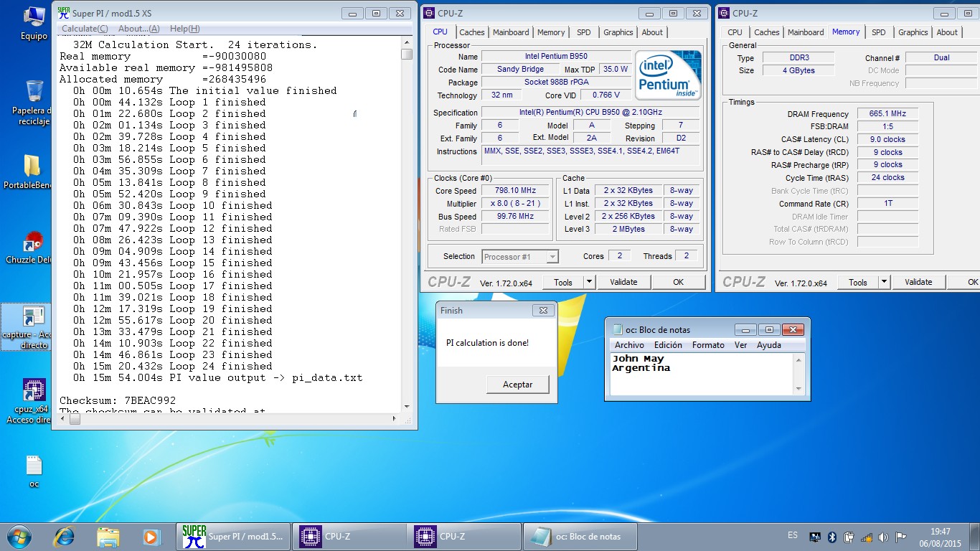
Task: Switch to About tab in left CPU-Z
Action: 652,32
